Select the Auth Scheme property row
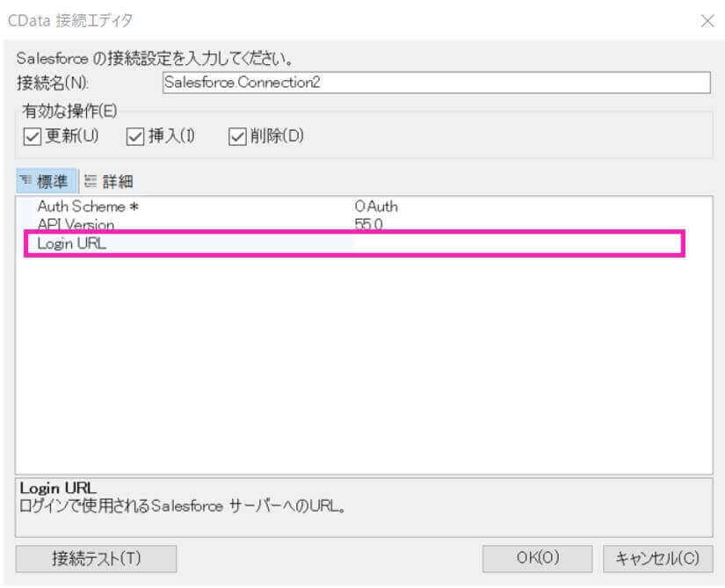725x588 pixels. point(365,207)
